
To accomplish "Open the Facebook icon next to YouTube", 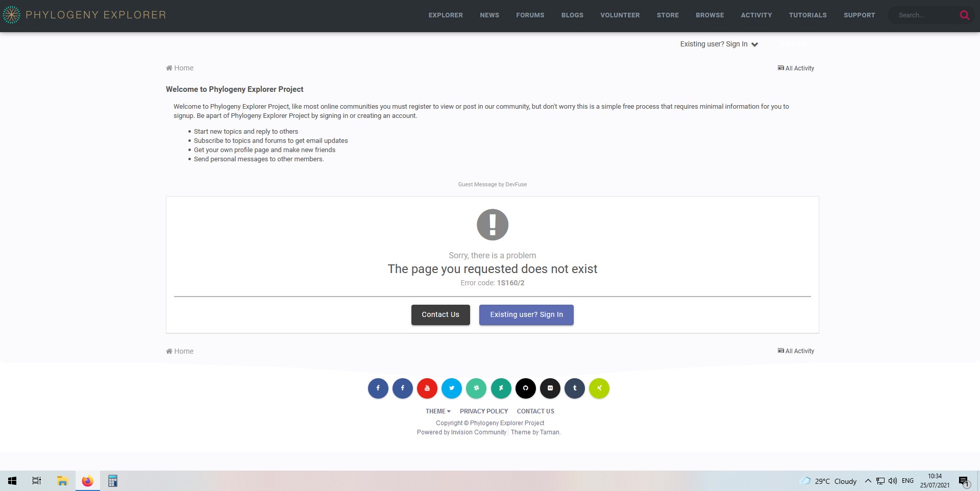I will pyautogui.click(x=403, y=388).
